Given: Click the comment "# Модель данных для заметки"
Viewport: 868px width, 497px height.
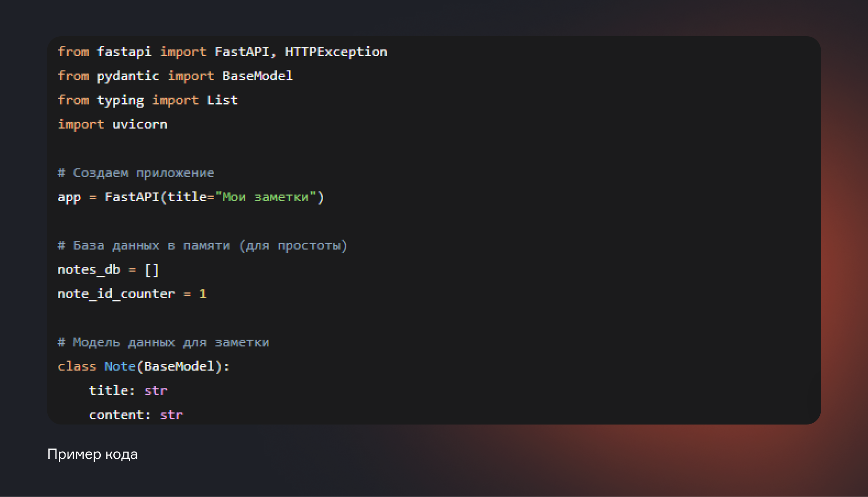Looking at the screenshot, I should [x=163, y=342].
